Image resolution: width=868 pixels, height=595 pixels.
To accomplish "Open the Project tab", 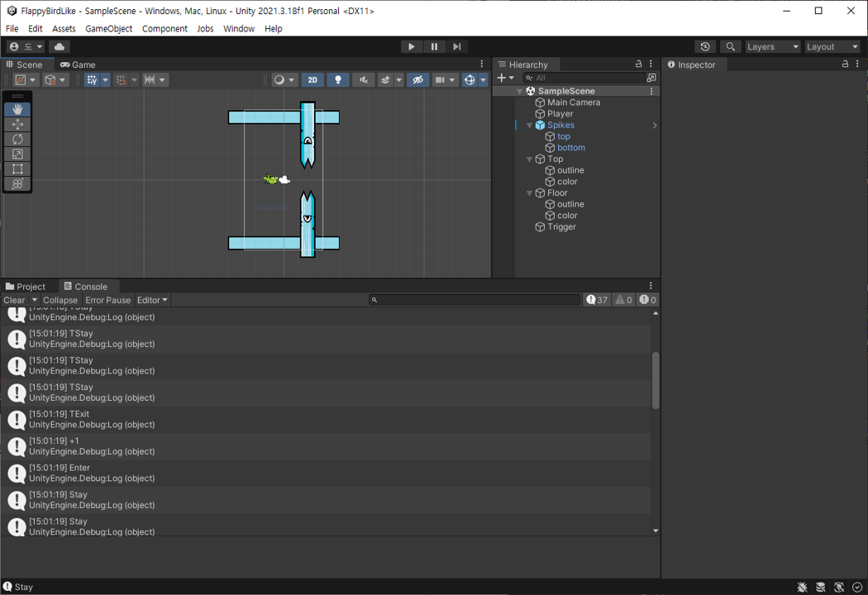I will pos(26,287).
